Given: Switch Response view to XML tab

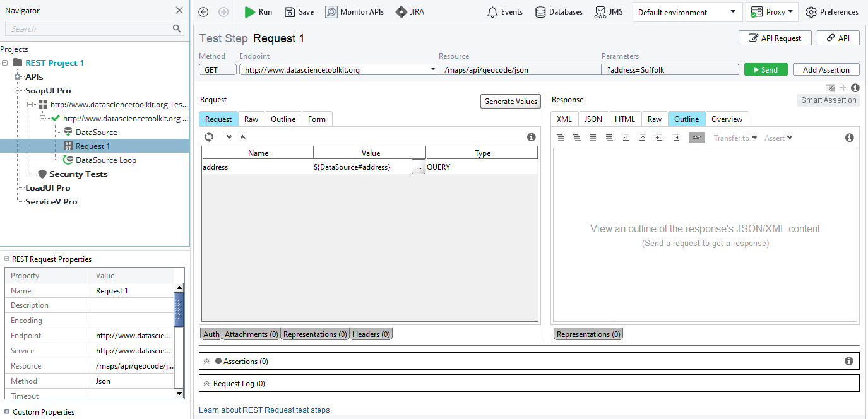Looking at the screenshot, I should (564, 119).
